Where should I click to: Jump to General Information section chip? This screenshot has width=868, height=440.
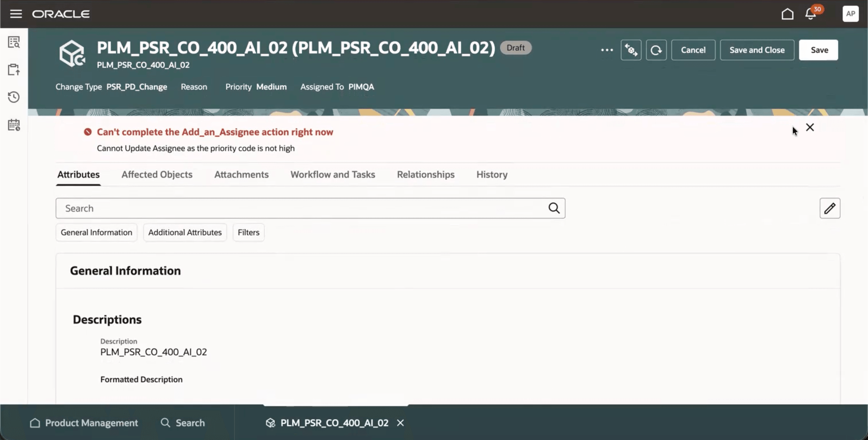(96, 232)
